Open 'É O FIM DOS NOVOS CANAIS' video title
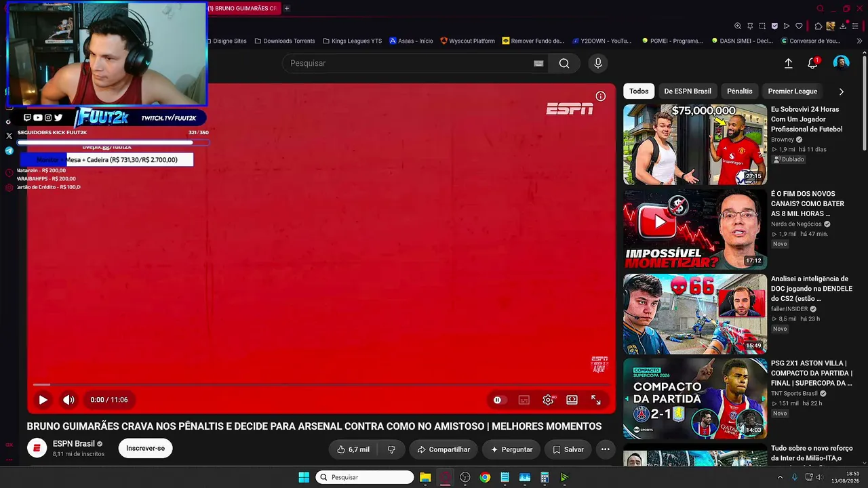 808,204
